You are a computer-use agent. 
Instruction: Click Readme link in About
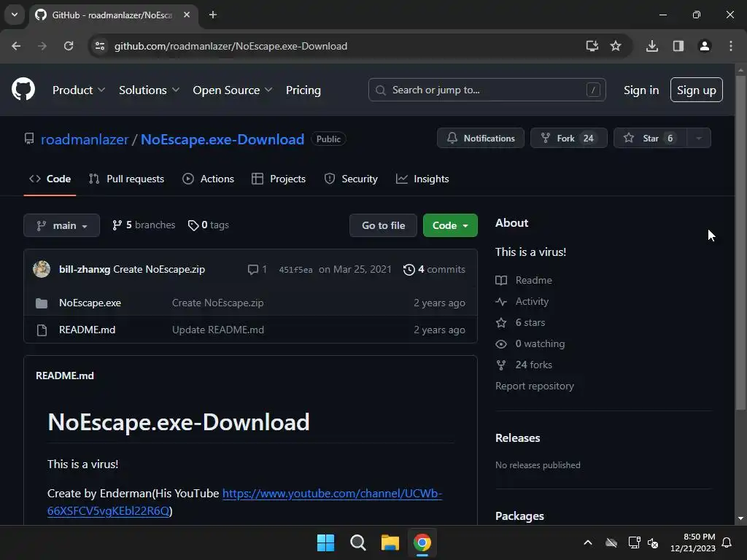pyautogui.click(x=533, y=281)
